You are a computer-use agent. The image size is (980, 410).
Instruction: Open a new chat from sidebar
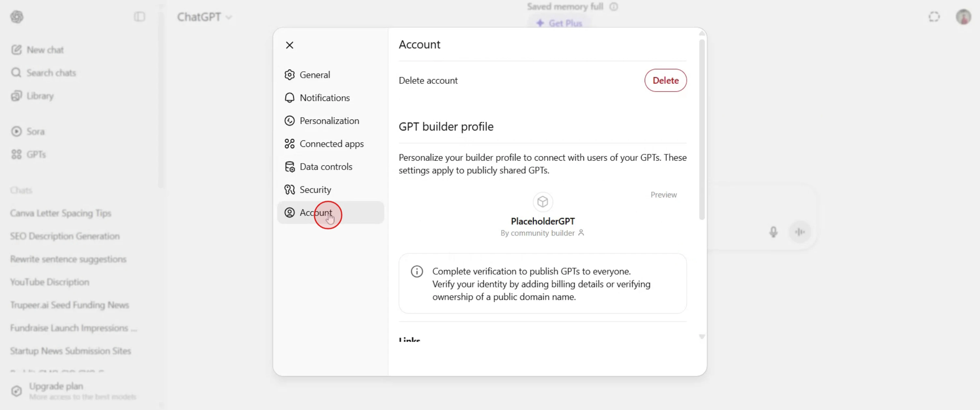tap(45, 49)
